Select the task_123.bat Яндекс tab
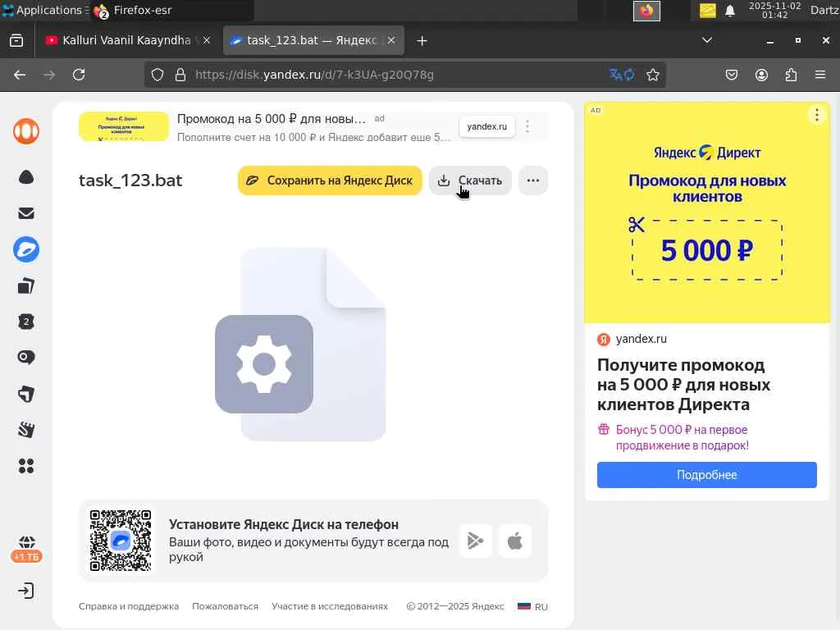The height and width of the screenshot is (630, 840). (x=312, y=40)
